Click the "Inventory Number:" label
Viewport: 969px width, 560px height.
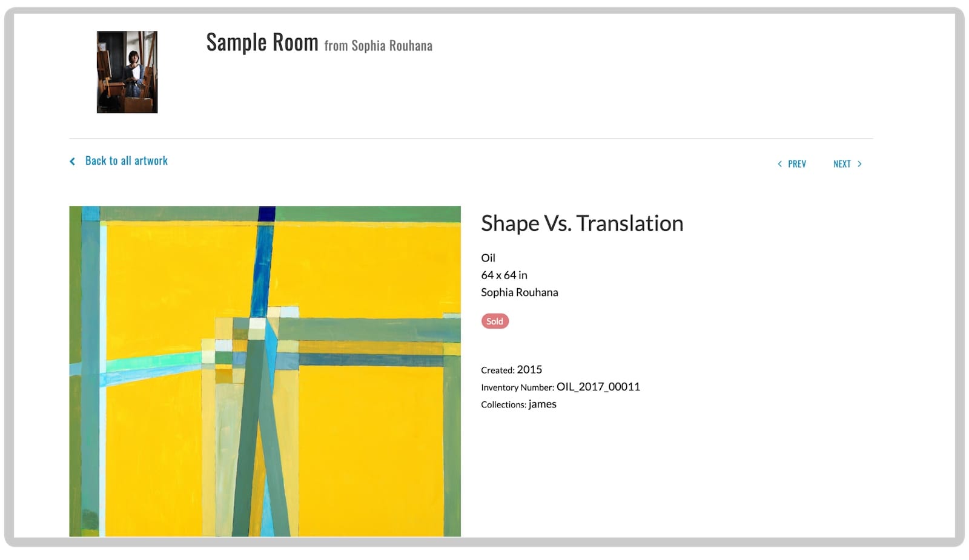tap(517, 388)
